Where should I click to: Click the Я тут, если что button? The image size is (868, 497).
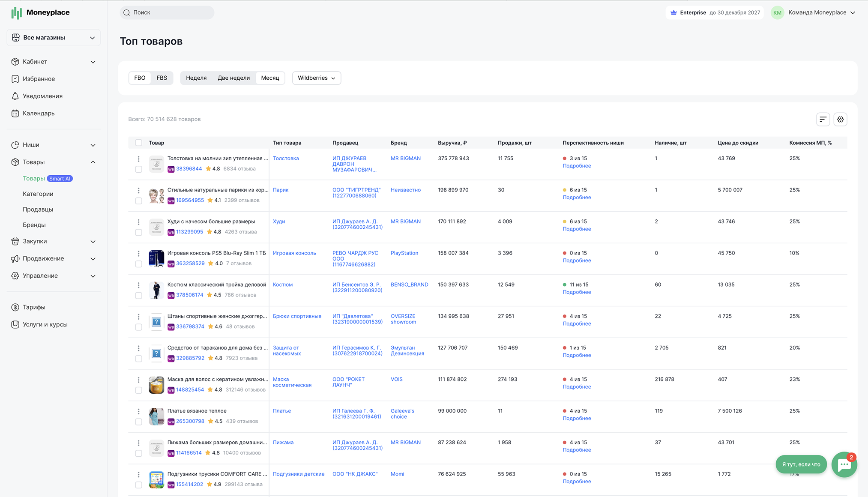(x=801, y=464)
